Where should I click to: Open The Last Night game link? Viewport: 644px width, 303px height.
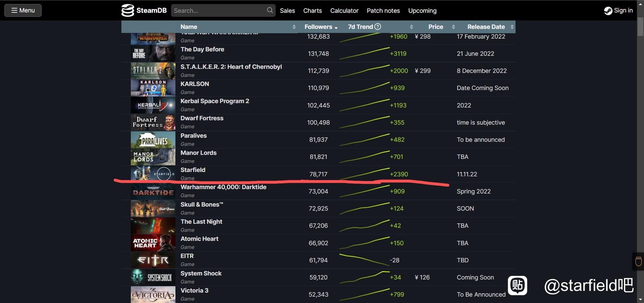[201, 222]
